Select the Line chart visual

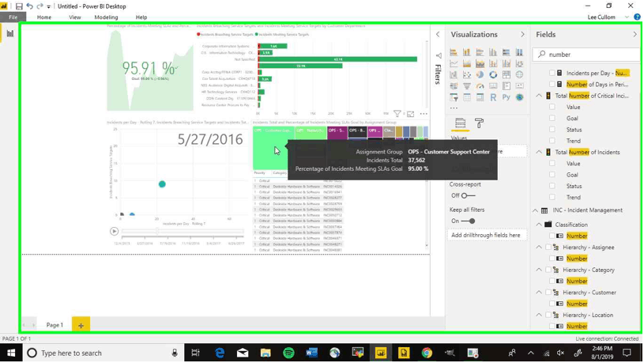point(454,64)
